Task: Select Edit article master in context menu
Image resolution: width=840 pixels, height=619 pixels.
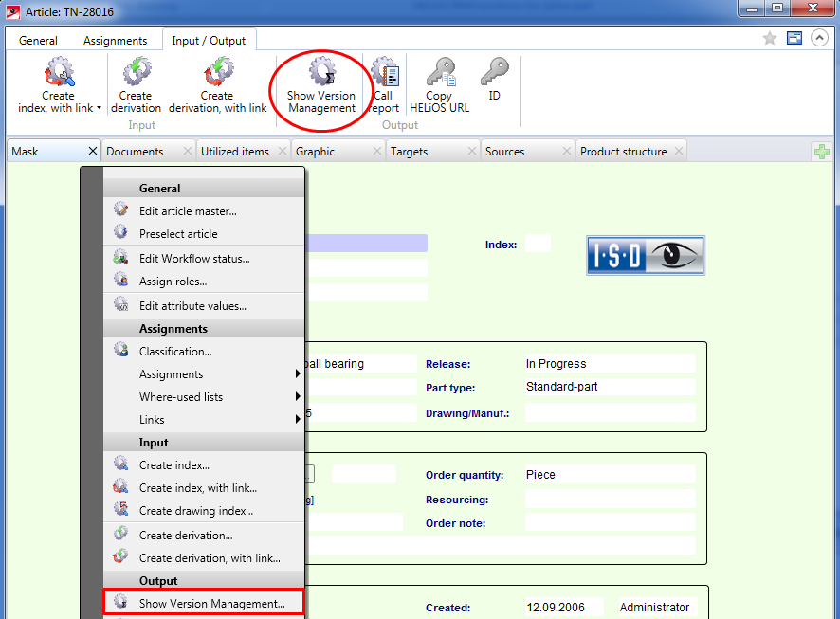Action: [x=188, y=211]
